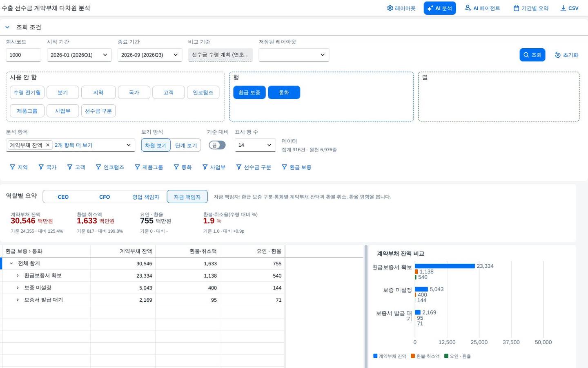Click the 초기화 reset icon
588x368 pixels.
(x=558, y=55)
